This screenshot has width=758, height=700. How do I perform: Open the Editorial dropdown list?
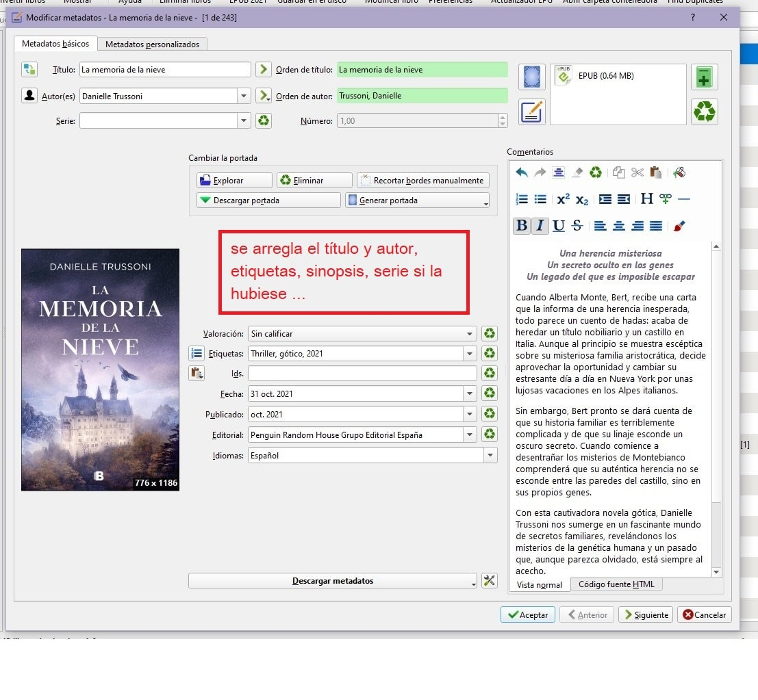[x=470, y=435]
